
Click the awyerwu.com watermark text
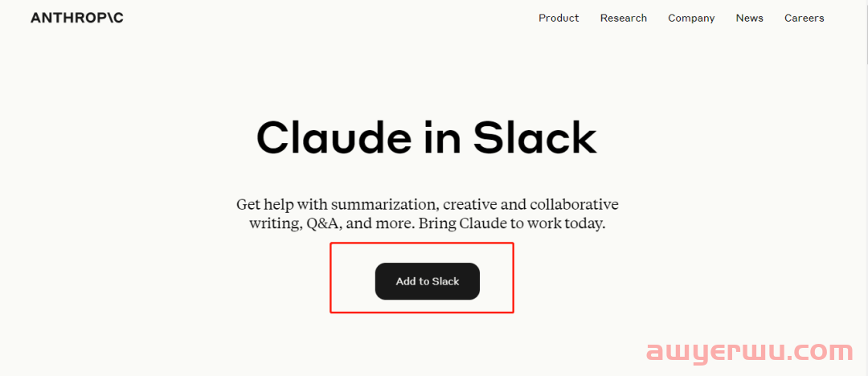[750, 352]
